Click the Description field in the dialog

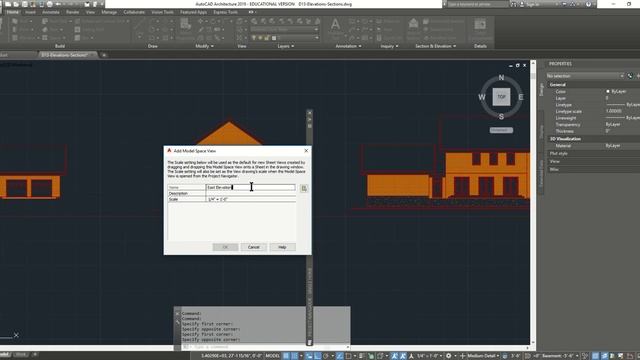tap(251, 193)
